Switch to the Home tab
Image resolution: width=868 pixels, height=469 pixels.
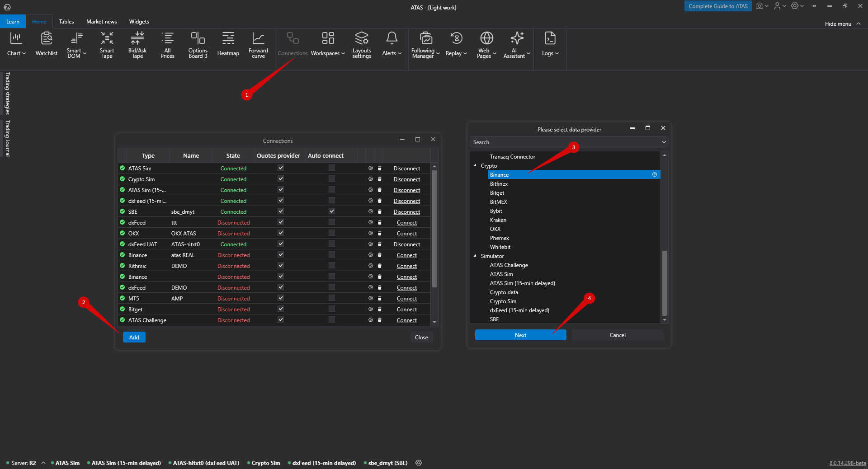pos(39,21)
